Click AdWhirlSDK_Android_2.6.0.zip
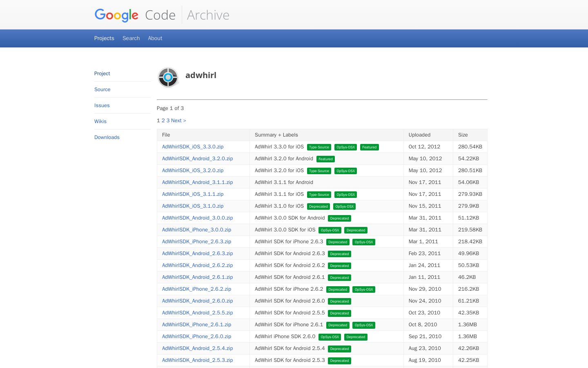 tap(198, 301)
